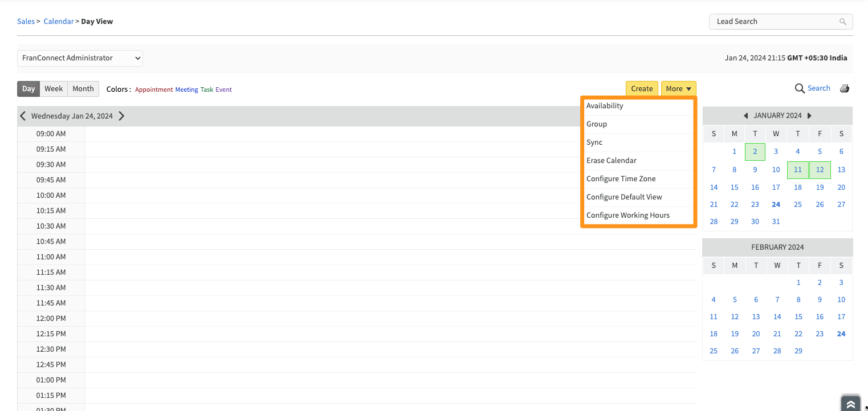Open the FranConnect Administrator user dropdown
The height and width of the screenshot is (411, 868).
pyautogui.click(x=80, y=58)
